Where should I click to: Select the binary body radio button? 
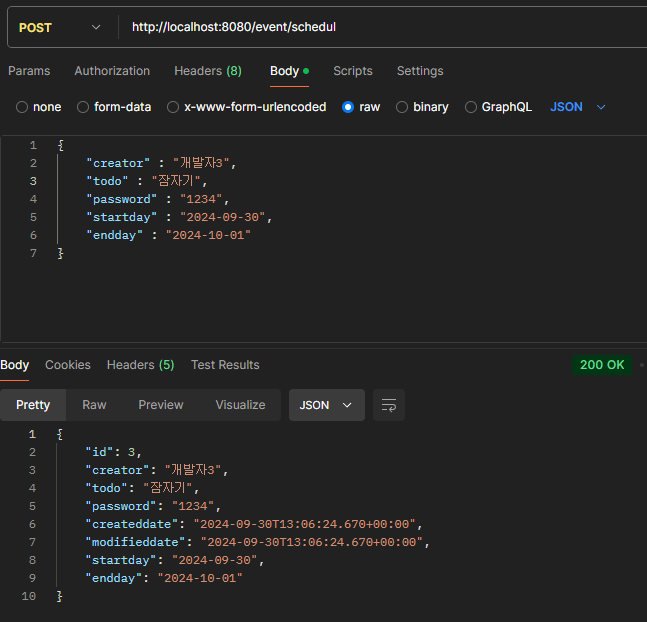pyautogui.click(x=402, y=107)
